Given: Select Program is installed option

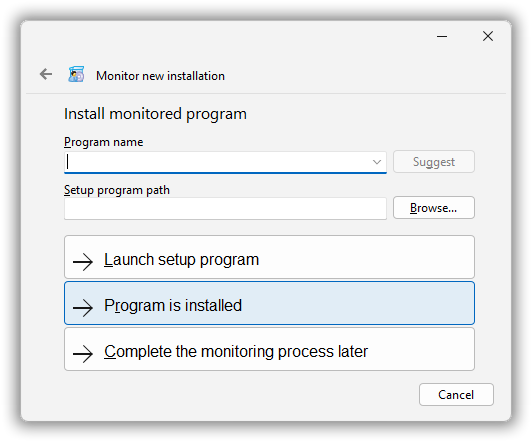Looking at the screenshot, I should (269, 303).
